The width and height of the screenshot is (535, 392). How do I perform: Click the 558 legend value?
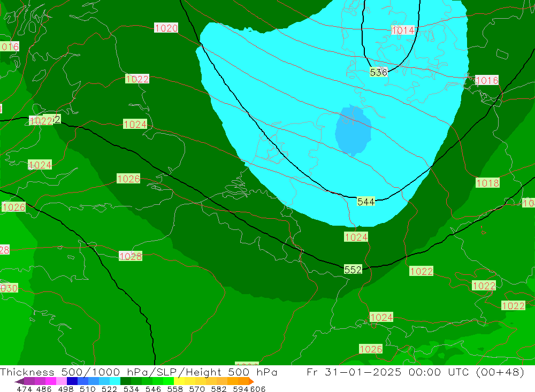click(175, 389)
